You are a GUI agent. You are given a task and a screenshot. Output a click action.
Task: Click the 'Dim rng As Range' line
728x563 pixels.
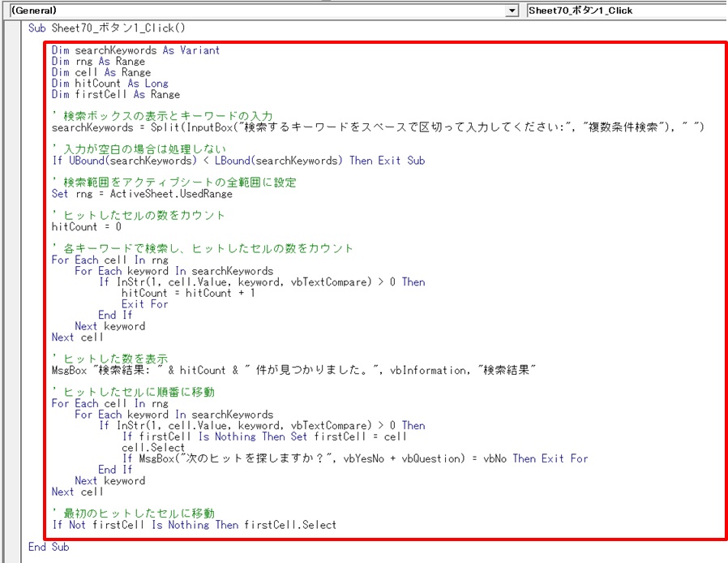[x=98, y=62]
